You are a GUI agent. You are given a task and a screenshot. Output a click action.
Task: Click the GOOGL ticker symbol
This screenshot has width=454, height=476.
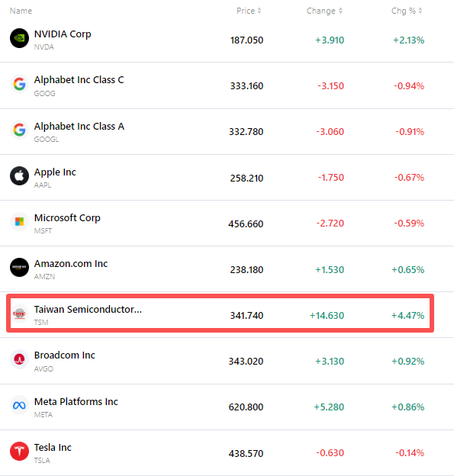[x=47, y=140]
